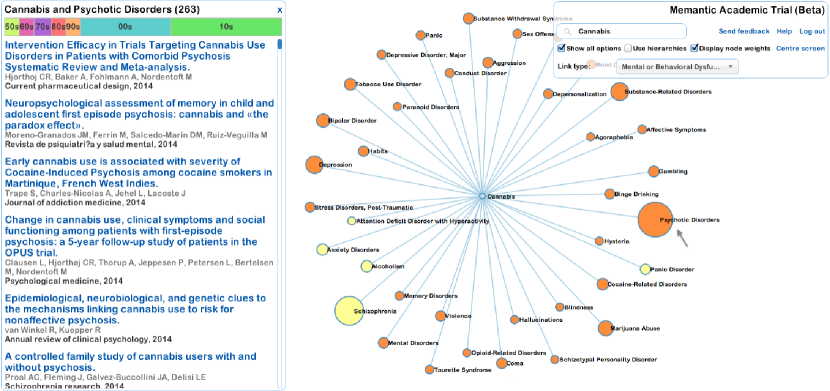830x391 pixels.
Task: Click the results list scrollbar
Action: 279,44
